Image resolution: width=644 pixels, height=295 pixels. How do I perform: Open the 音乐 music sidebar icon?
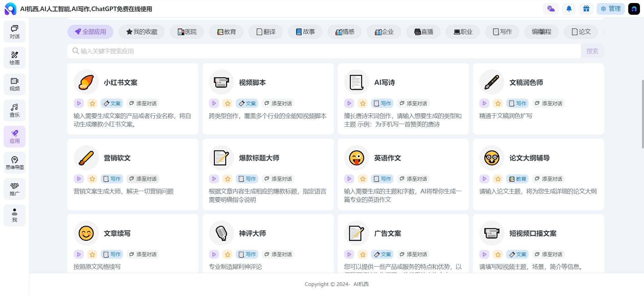pyautogui.click(x=14, y=110)
